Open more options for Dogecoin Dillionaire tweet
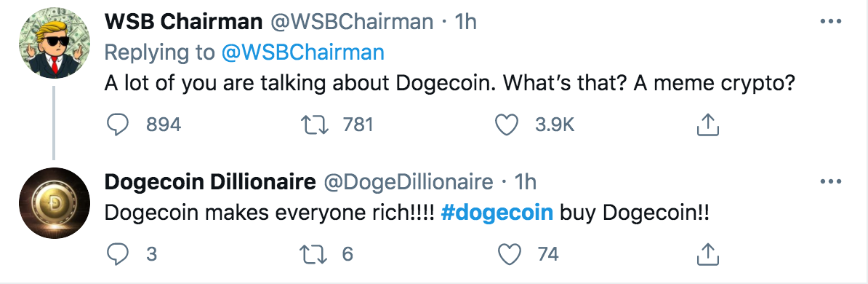 (x=830, y=182)
